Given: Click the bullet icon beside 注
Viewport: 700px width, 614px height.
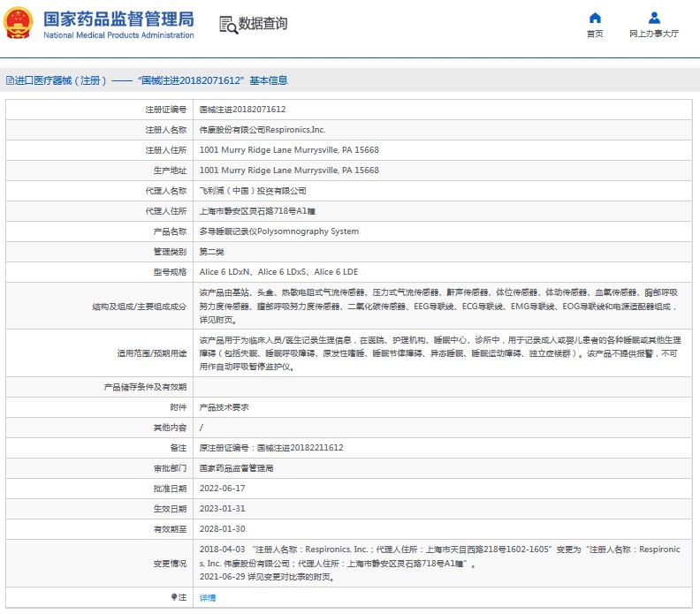Looking at the screenshot, I should pyautogui.click(x=171, y=598).
